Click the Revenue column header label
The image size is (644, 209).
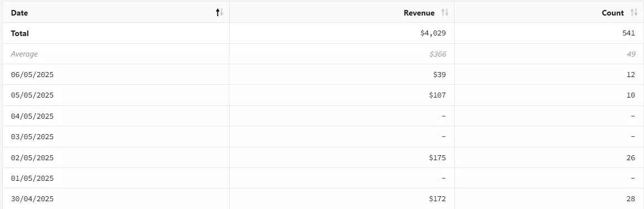pos(419,13)
